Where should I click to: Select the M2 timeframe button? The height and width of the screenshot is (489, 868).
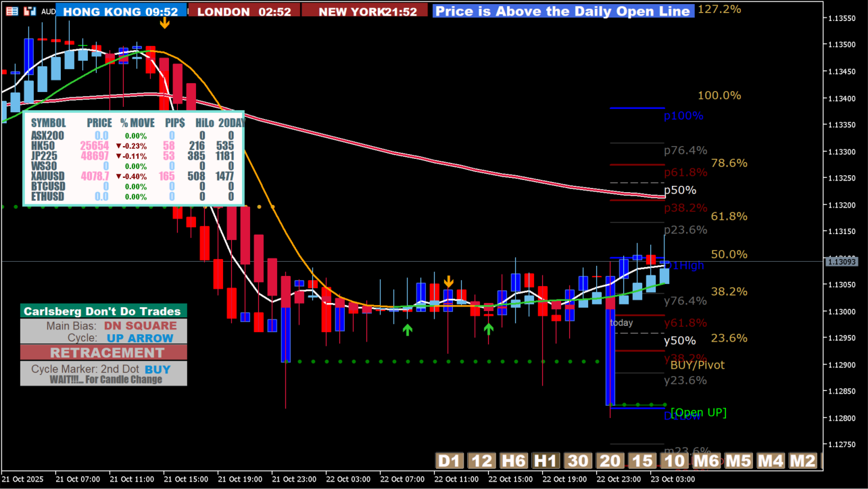802,461
